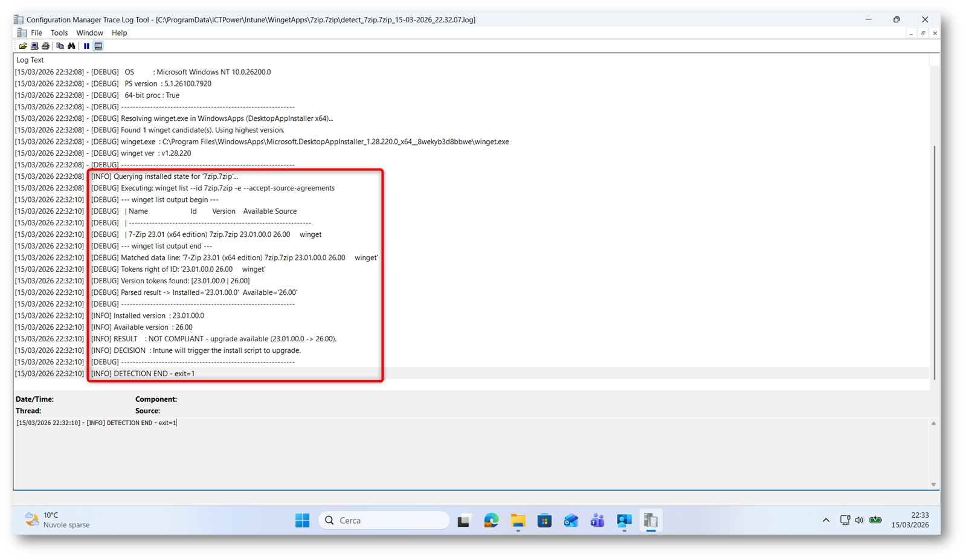
Task: Open Task View from the taskbar
Action: tap(464, 520)
